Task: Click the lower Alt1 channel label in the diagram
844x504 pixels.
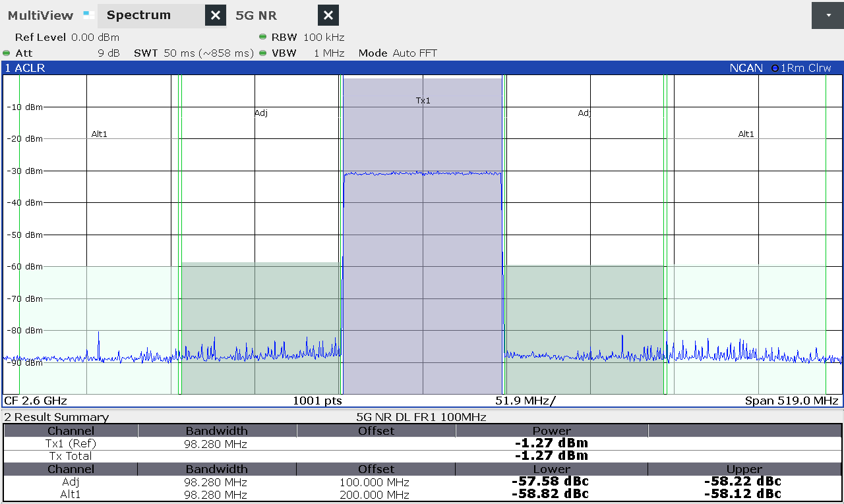Action: [x=99, y=134]
